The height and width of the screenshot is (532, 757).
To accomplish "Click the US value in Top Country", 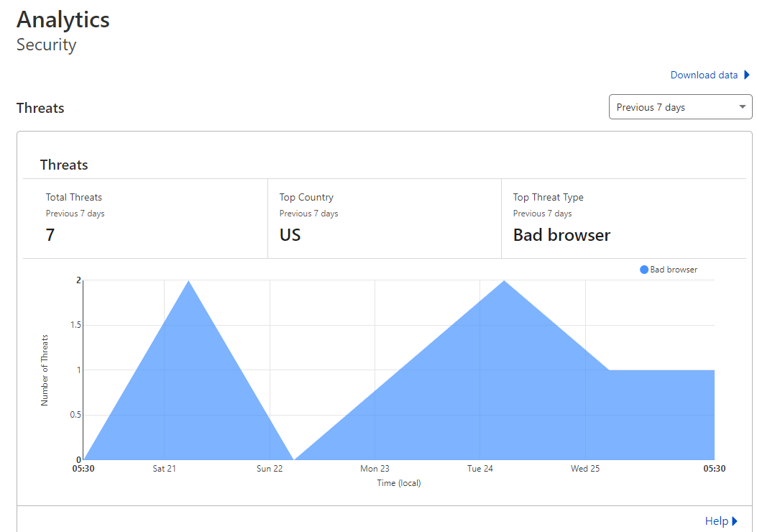I will 290,235.
